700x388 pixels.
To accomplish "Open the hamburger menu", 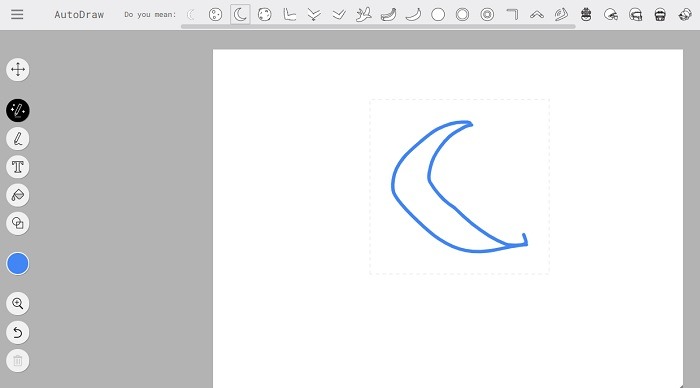I will pos(17,14).
